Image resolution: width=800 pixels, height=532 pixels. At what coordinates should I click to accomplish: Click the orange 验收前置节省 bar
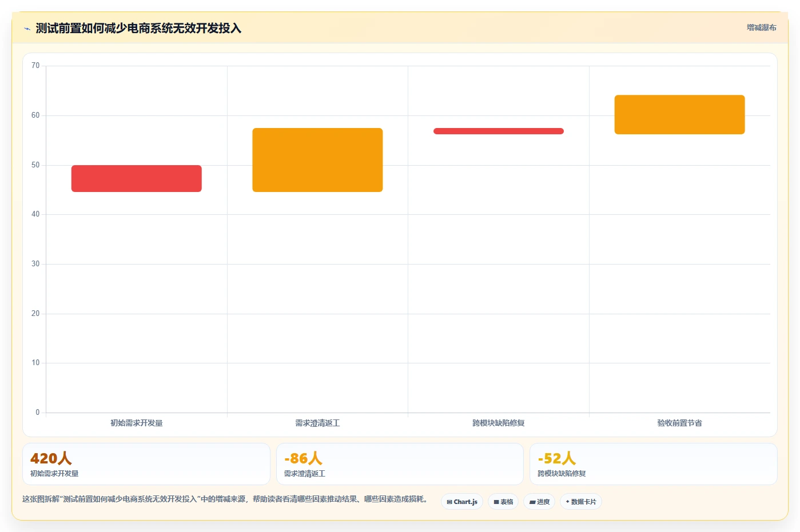(x=679, y=114)
